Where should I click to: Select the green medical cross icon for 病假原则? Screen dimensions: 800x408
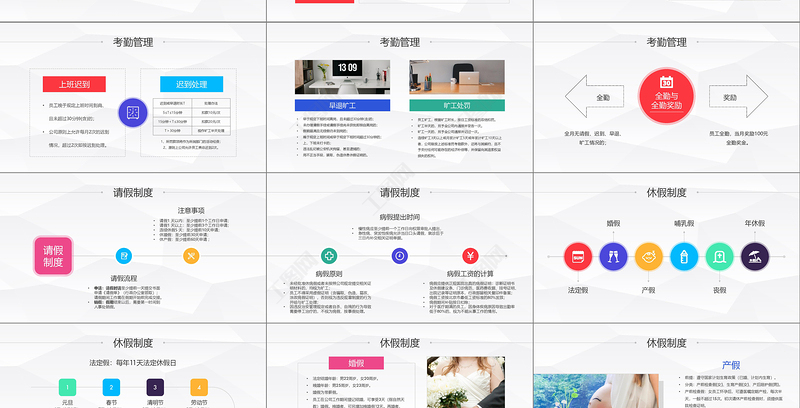pyautogui.click(x=329, y=256)
